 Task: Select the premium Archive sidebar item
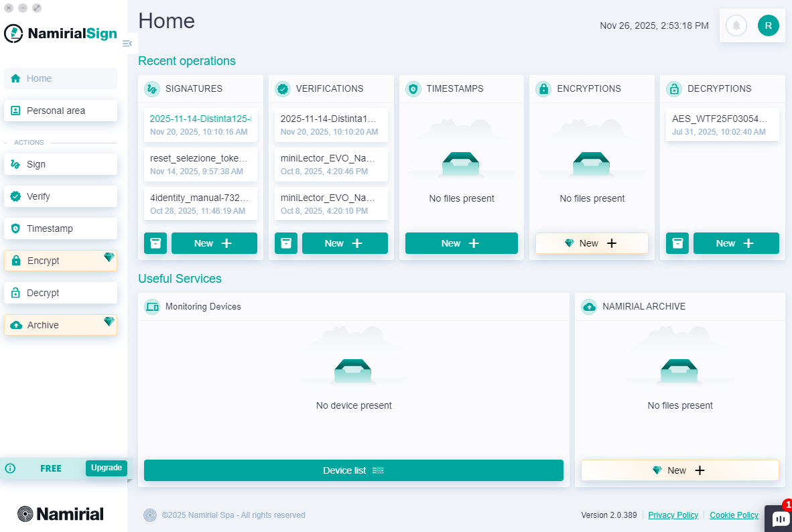click(60, 325)
